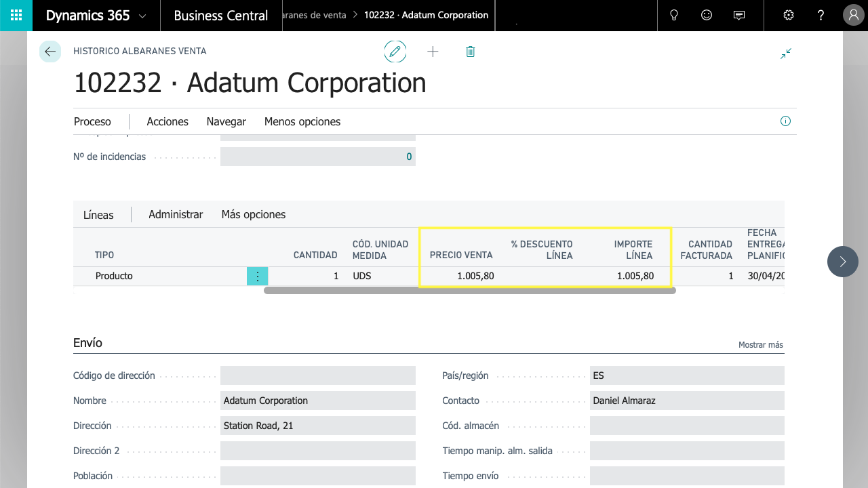The height and width of the screenshot is (488, 868).
Task: Collapse the page with the shrink arrows icon
Action: tap(786, 54)
